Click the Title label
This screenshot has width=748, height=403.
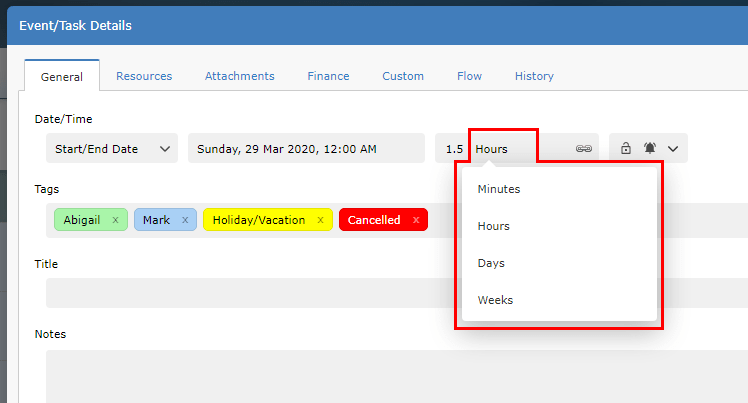46,264
